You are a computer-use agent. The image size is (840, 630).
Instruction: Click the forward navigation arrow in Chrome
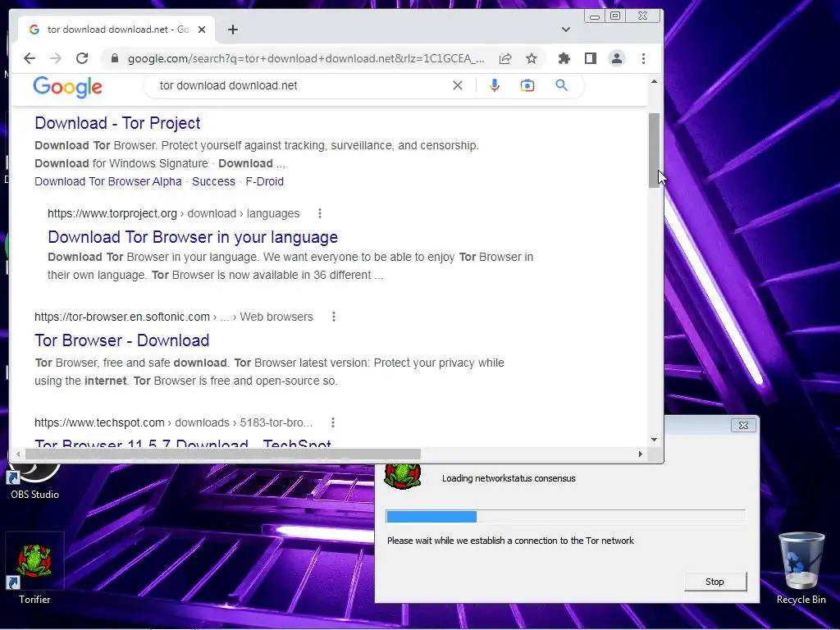(x=56, y=58)
